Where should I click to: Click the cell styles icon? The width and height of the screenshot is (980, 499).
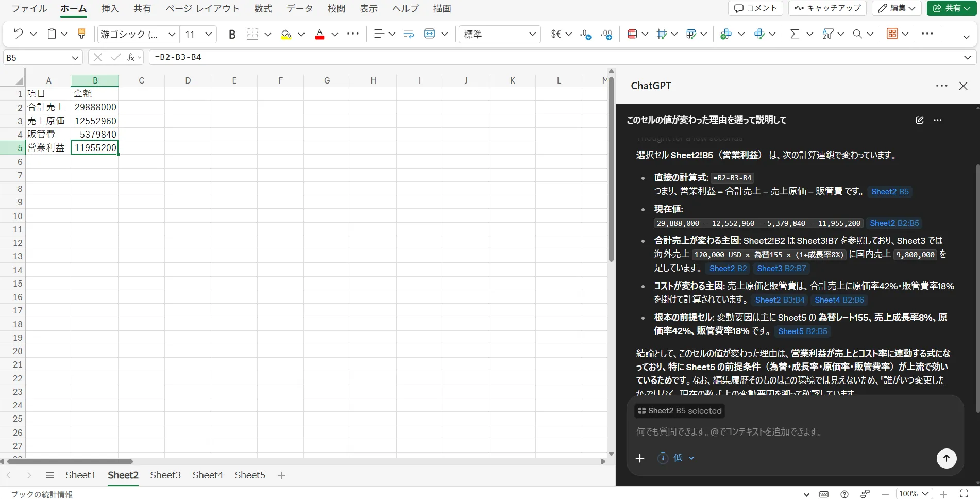662,34
